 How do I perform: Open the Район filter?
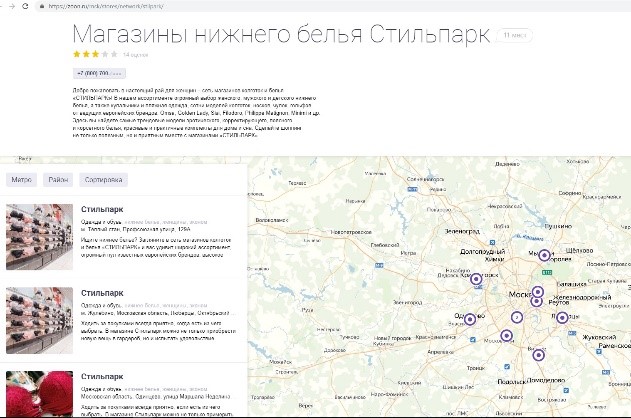[58, 180]
